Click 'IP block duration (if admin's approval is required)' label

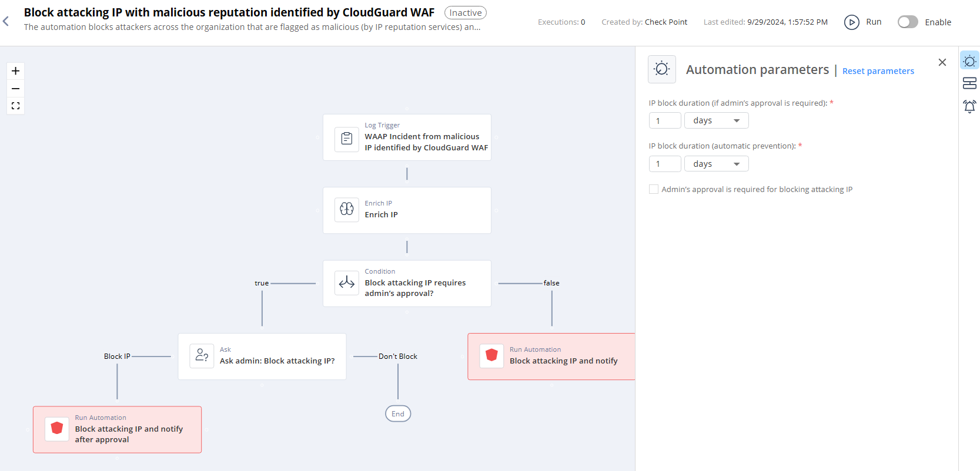(738, 103)
